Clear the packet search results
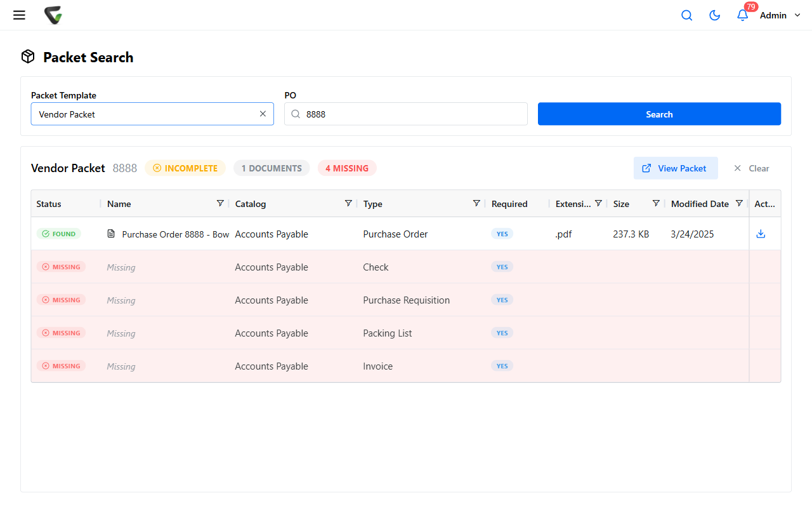The image size is (812, 508). (752, 168)
